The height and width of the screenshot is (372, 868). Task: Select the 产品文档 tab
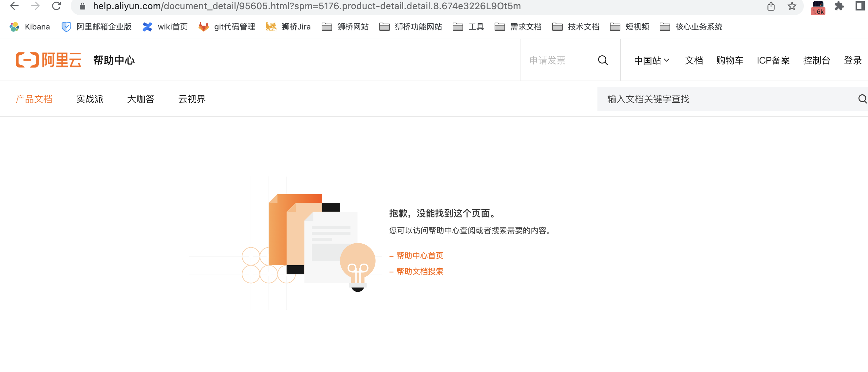(x=34, y=99)
